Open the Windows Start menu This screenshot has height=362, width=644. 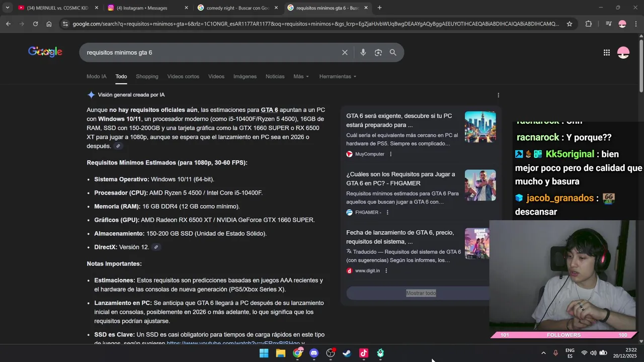(x=264, y=353)
